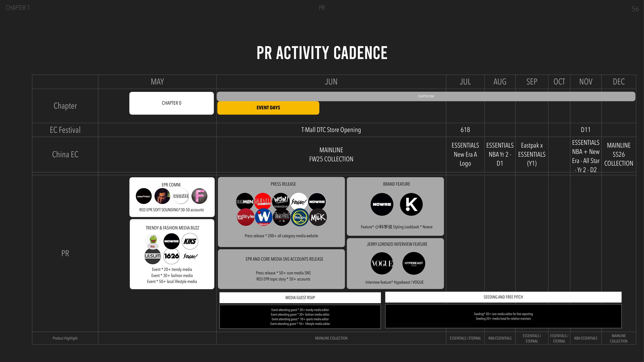Click the white K brand logo
This screenshot has width=644, height=362.
(x=411, y=204)
